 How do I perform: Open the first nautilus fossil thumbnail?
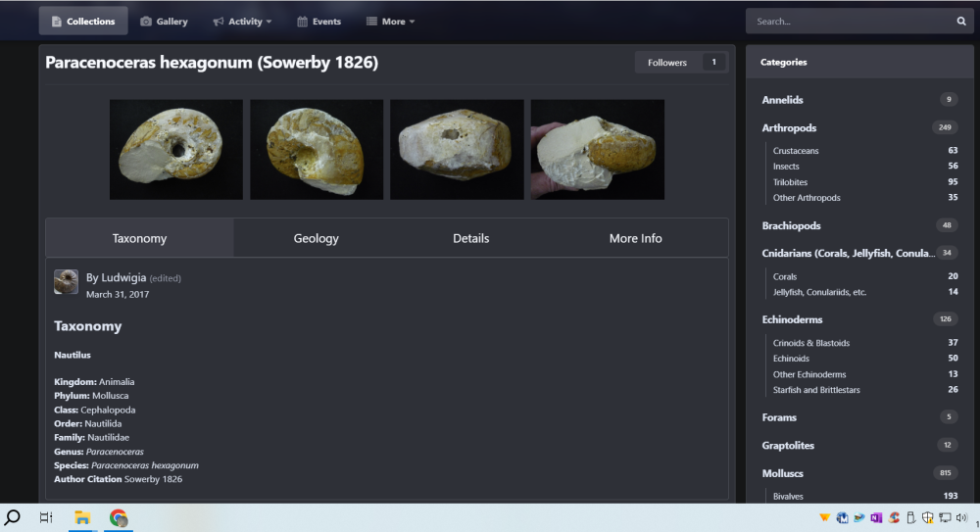click(x=176, y=149)
